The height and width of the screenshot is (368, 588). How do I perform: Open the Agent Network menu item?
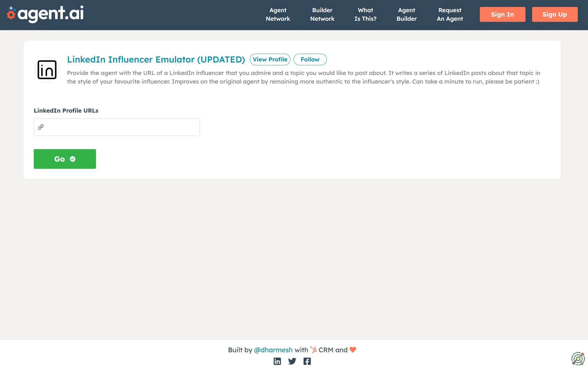pyautogui.click(x=278, y=14)
